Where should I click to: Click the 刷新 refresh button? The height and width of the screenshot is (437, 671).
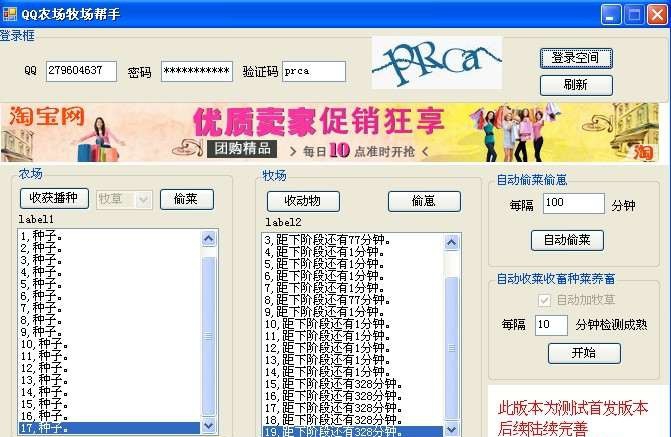pyautogui.click(x=576, y=85)
